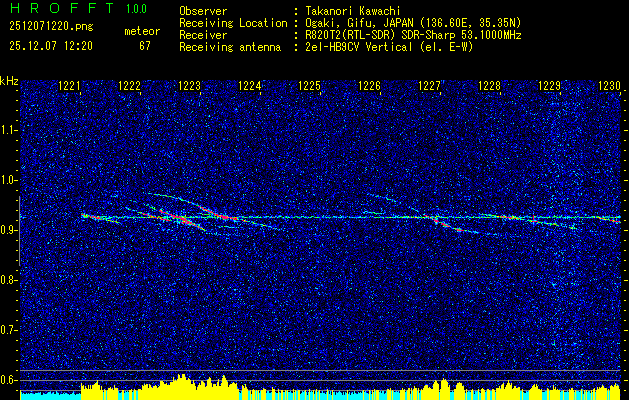Click the 1228 time marker label
Screen dimensions: 629x400
[489, 86]
